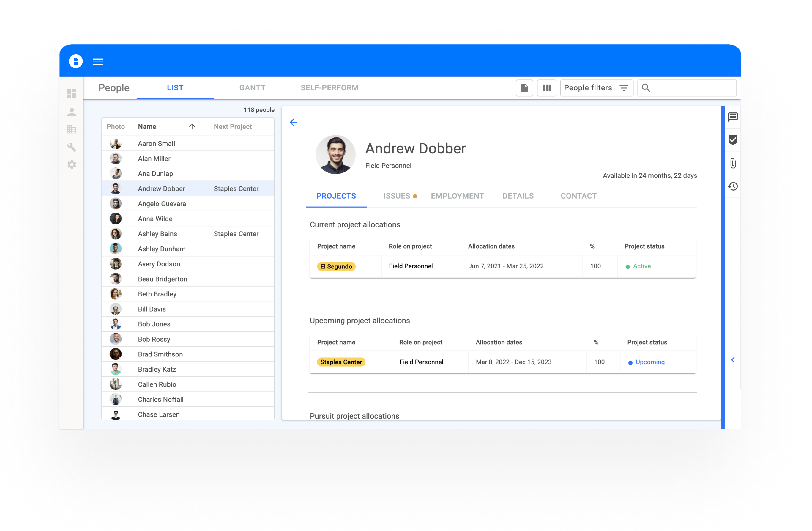Open the EMPLOYMENT tab

click(457, 196)
